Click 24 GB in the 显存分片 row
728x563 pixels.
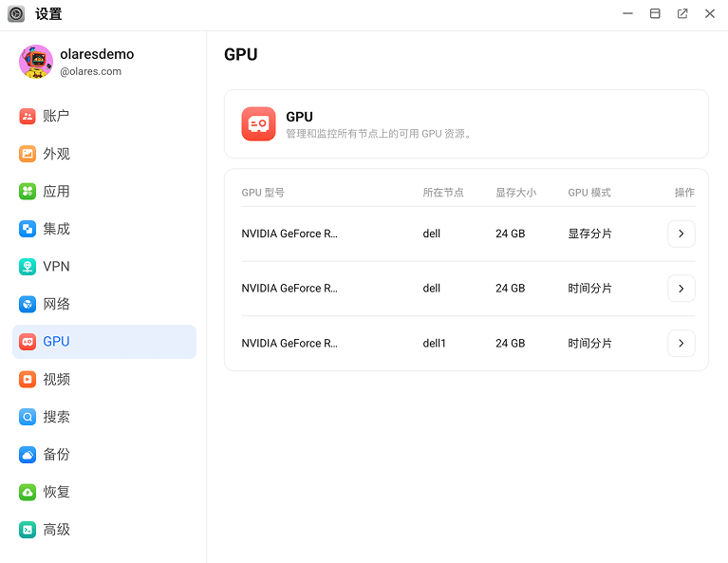coord(511,234)
